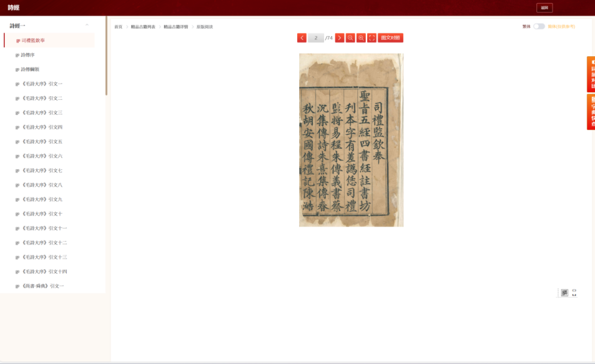595x364 pixels.
Task: Click the scanned book page image
Action: 352,140
